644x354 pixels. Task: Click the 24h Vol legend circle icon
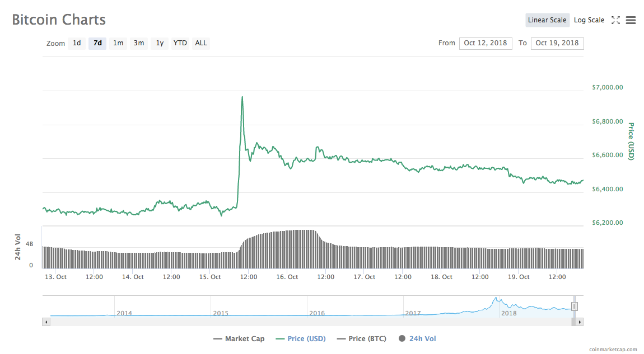click(402, 338)
